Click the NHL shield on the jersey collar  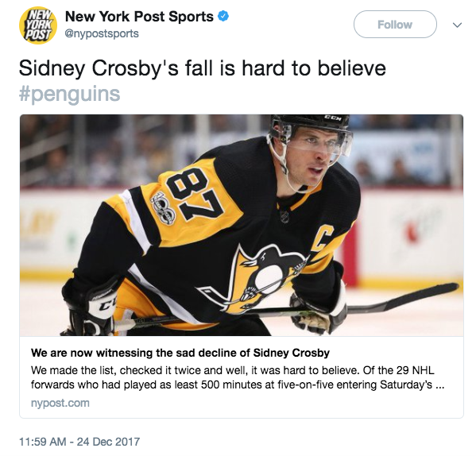point(284,216)
